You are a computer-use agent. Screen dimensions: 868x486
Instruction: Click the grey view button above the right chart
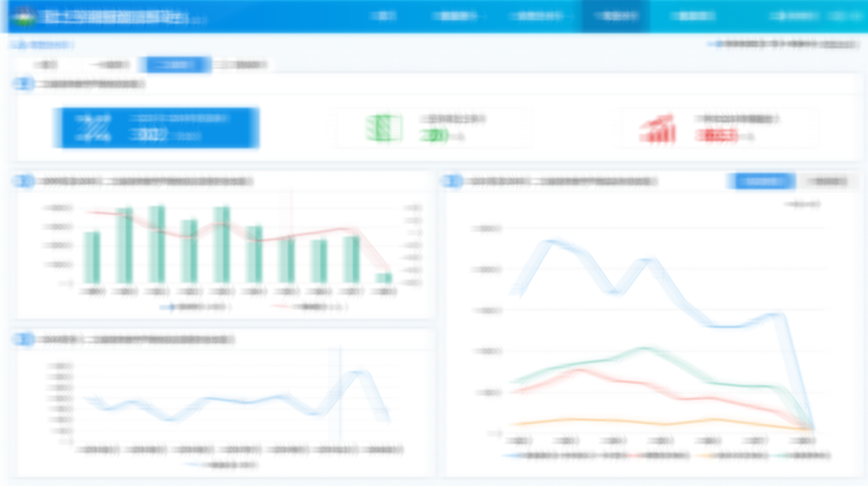(x=825, y=182)
